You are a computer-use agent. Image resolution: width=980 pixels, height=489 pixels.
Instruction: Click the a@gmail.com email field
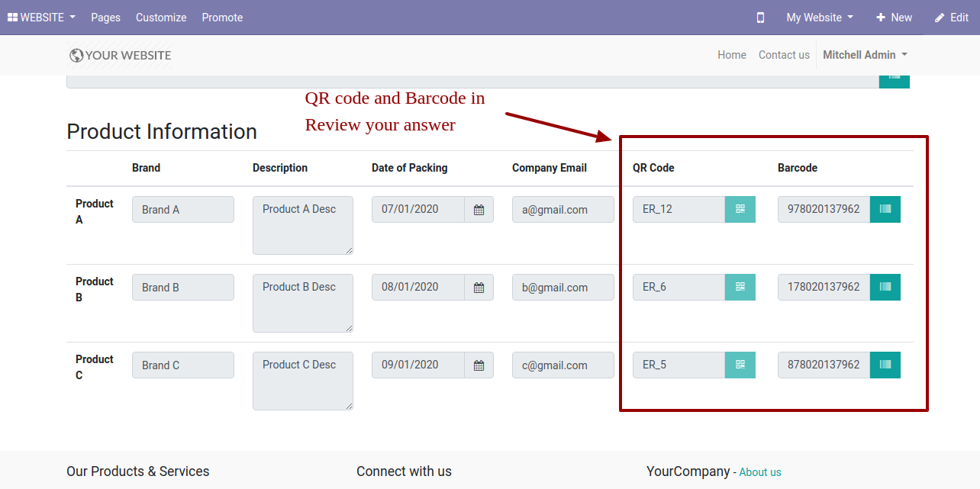coord(563,210)
